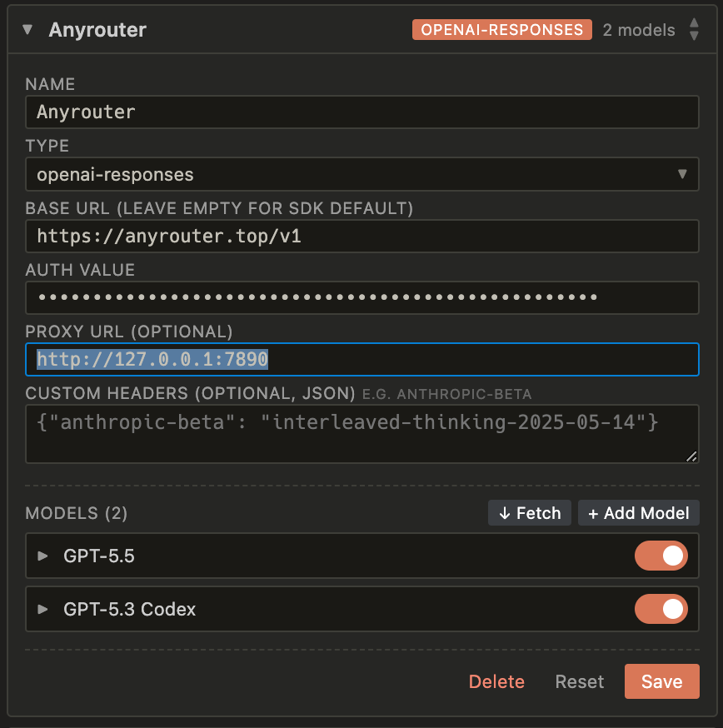Focus the Name field containing Anyrouter
723x728 pixels.
tap(362, 112)
